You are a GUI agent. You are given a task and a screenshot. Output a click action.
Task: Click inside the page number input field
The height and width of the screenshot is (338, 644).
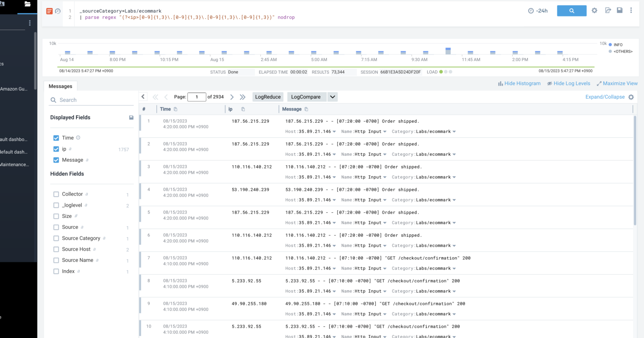point(197,97)
